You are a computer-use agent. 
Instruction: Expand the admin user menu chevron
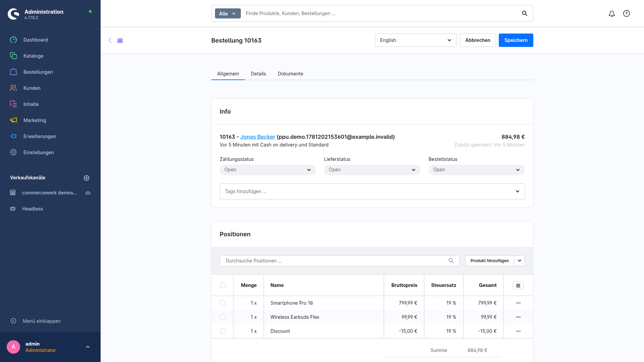coord(88,347)
